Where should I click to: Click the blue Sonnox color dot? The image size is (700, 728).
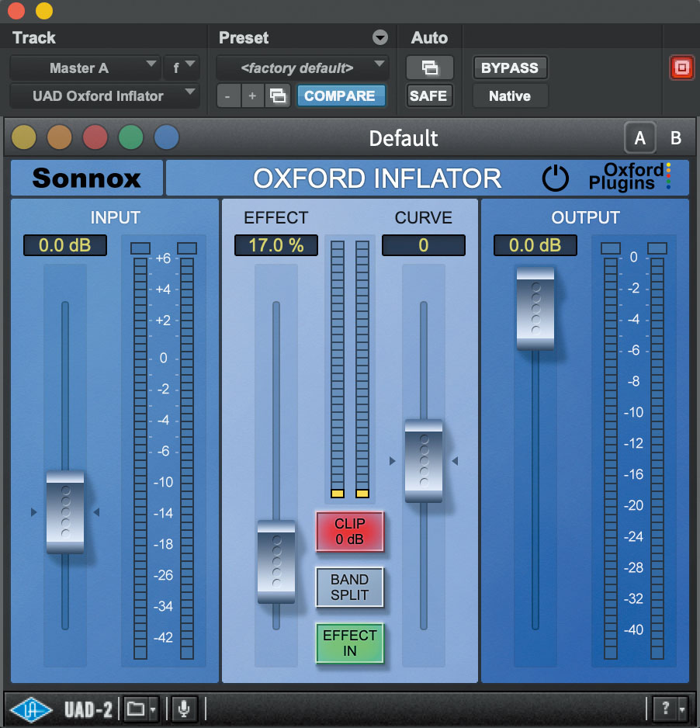click(167, 137)
